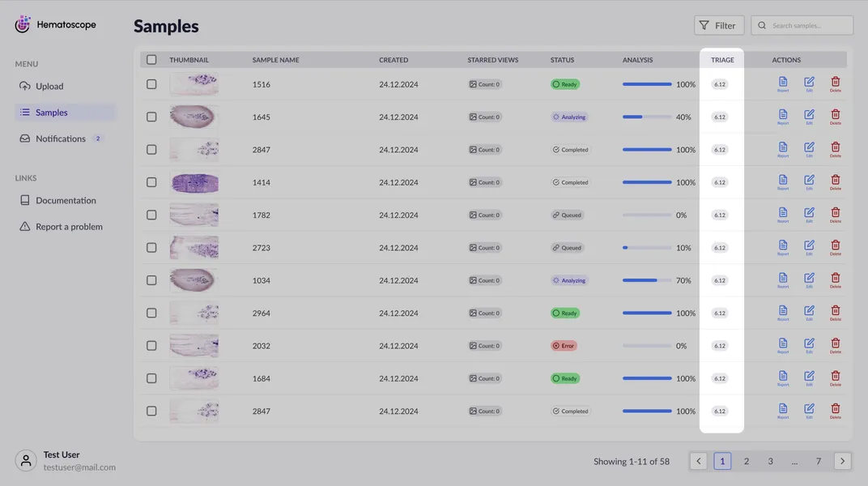The image size is (868, 486).
Task: Select the checkbox for sample 2964
Action: coord(151,313)
